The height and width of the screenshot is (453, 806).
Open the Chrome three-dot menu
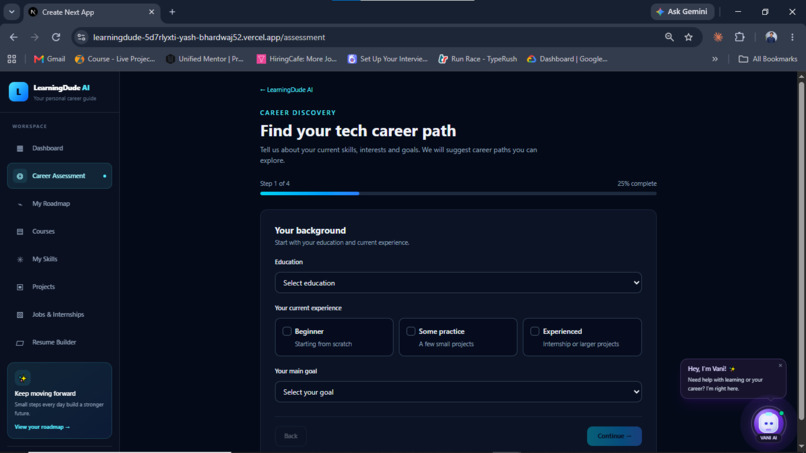(792, 37)
